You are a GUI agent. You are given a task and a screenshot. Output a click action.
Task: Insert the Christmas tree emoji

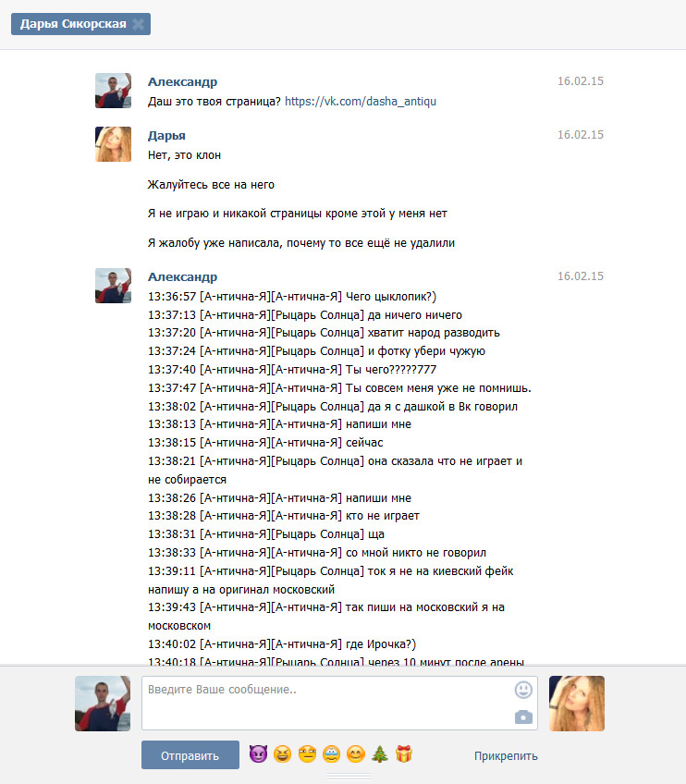(x=379, y=753)
